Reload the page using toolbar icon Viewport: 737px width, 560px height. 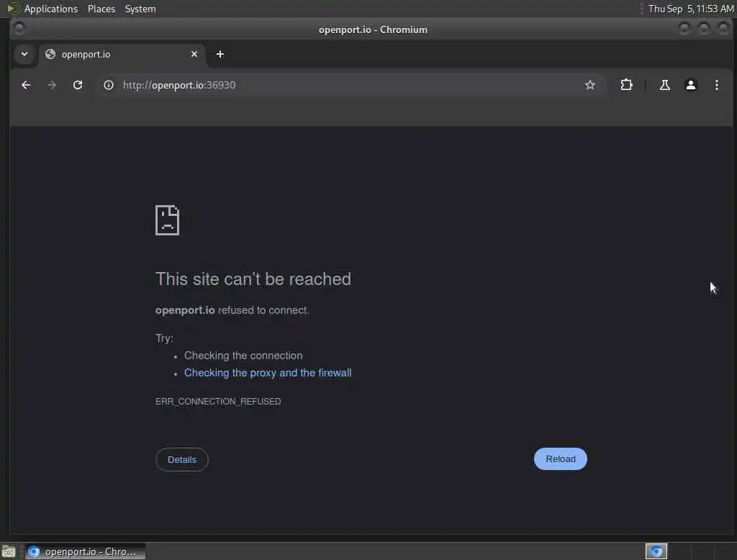pyautogui.click(x=78, y=85)
